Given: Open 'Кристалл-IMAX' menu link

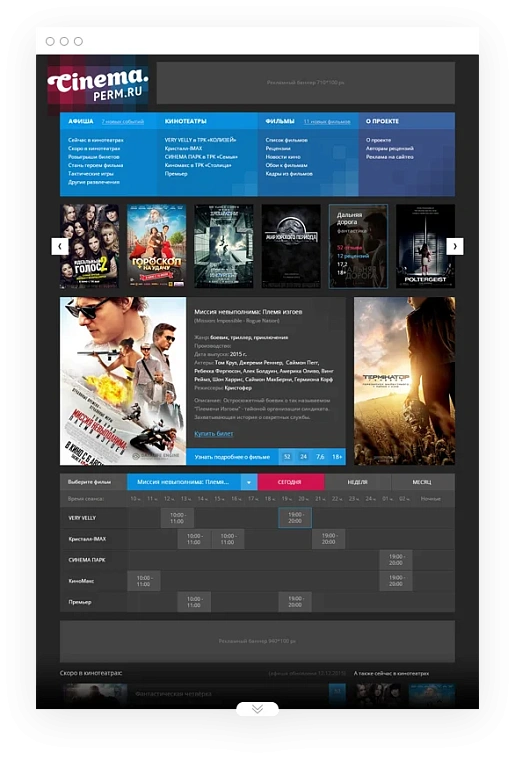Looking at the screenshot, I should click(x=184, y=148).
